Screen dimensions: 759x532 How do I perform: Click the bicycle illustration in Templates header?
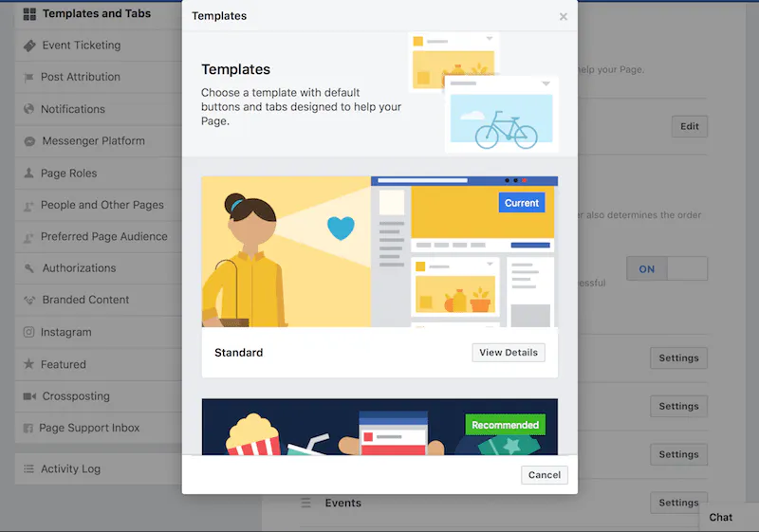coord(506,130)
